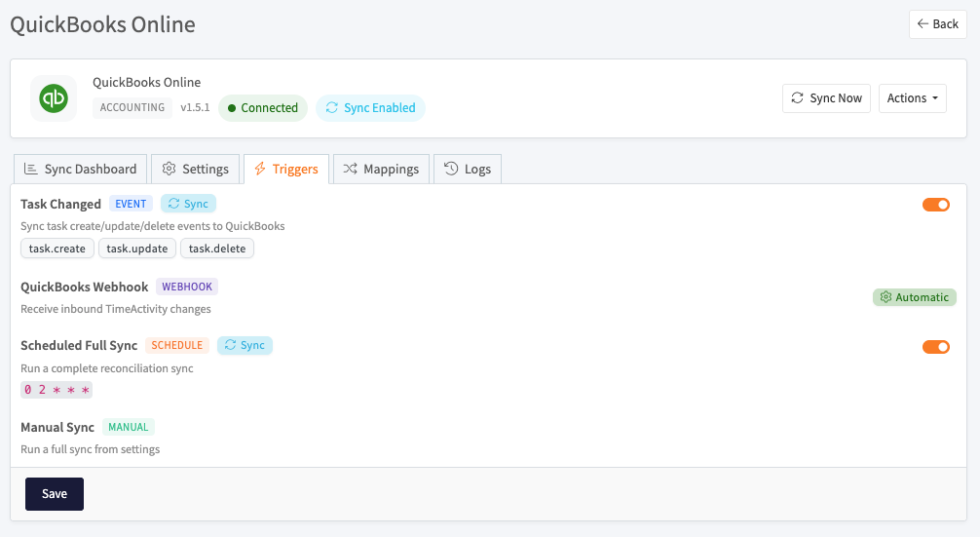The height and width of the screenshot is (537, 980).
Task: Click the Sync Now circular arrows icon
Action: (x=798, y=98)
